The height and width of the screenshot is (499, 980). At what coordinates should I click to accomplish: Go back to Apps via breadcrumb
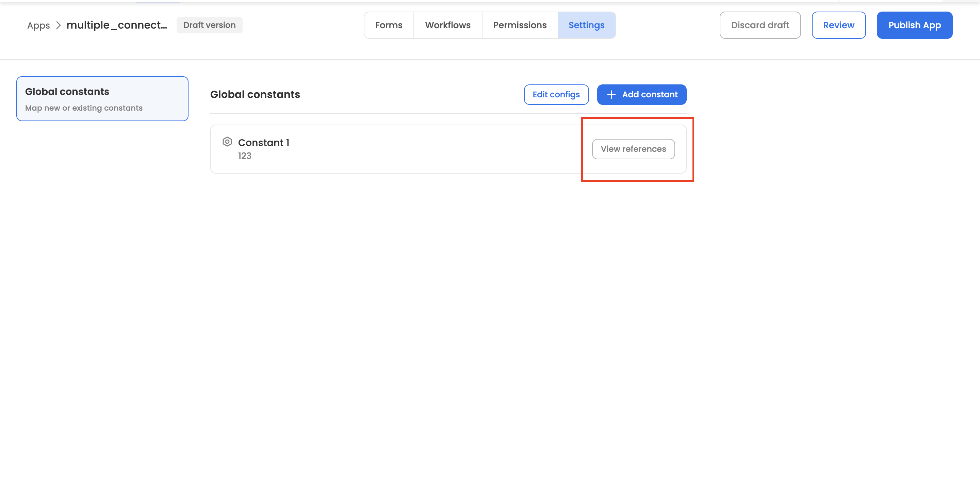coord(38,26)
